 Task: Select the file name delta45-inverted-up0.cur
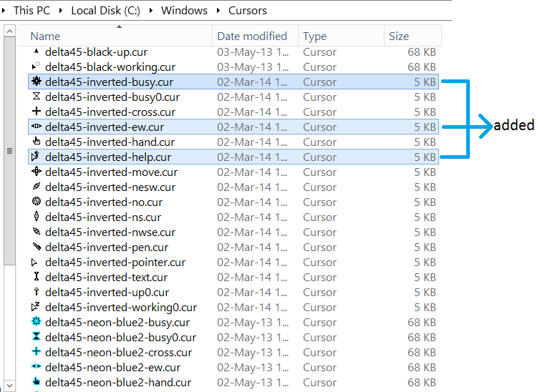pos(107,293)
